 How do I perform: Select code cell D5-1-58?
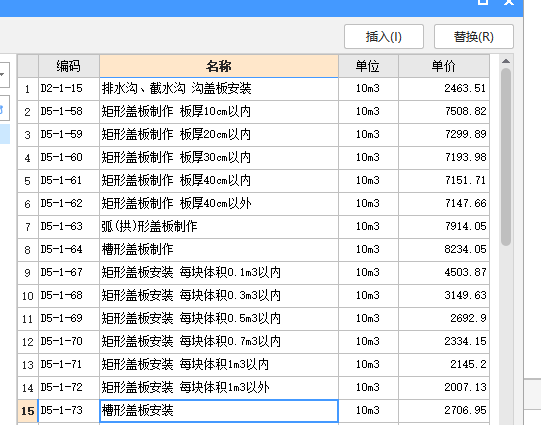click(69, 112)
